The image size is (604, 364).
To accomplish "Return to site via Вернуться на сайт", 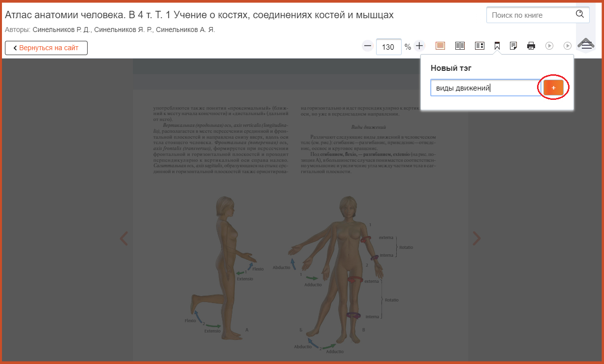I will [46, 48].
